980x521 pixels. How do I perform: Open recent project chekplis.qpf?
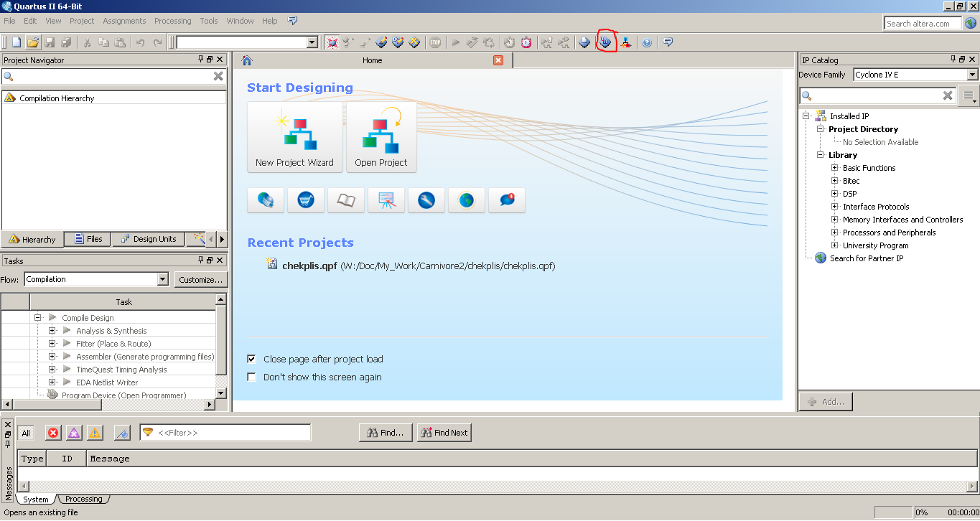[x=309, y=266]
